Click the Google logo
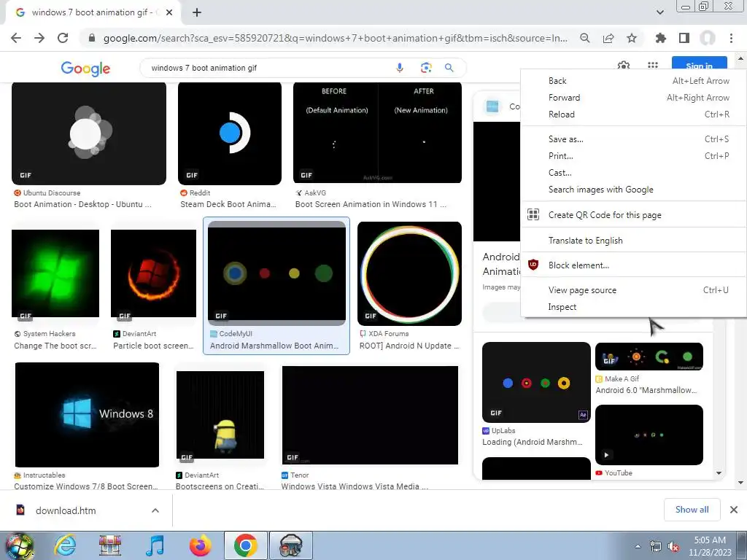The image size is (747, 560). 86,69
